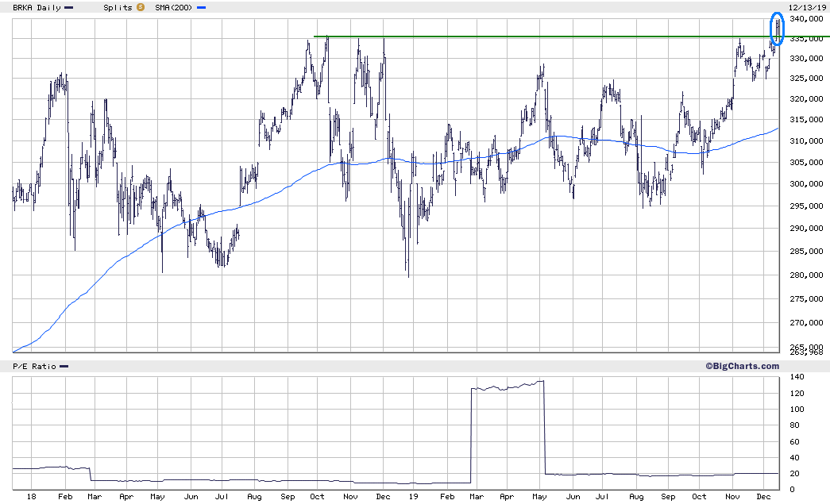830x504 pixels.
Task: Click the 40 P/E axis label
Action: [794, 458]
